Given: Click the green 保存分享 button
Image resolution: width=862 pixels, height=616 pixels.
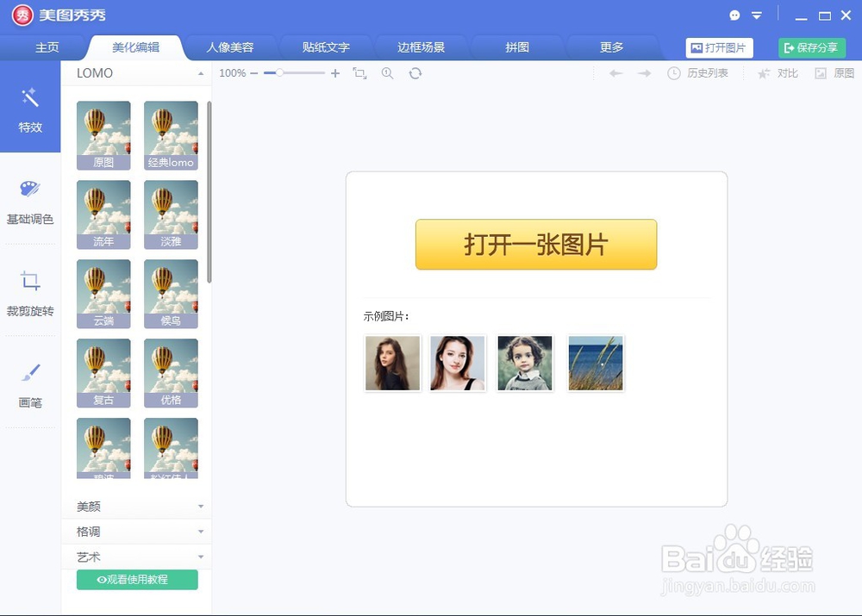Looking at the screenshot, I should (x=810, y=47).
